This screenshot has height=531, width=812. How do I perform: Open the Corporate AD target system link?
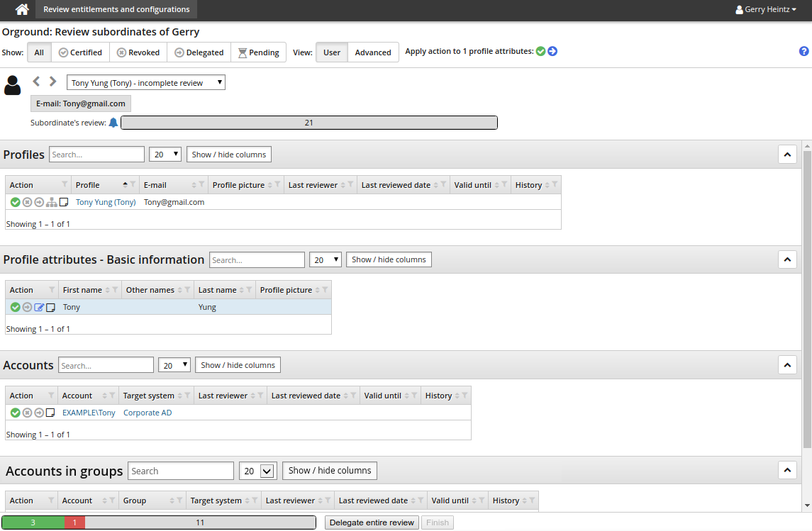148,413
